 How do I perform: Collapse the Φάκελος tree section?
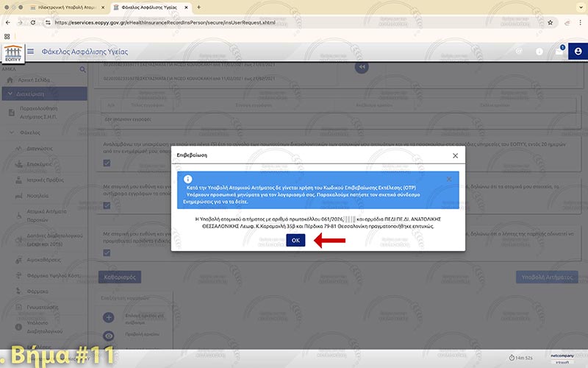[12, 133]
